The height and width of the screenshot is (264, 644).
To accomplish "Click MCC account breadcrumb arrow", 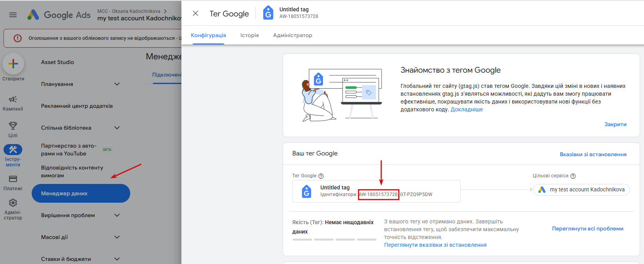I will coord(165,11).
